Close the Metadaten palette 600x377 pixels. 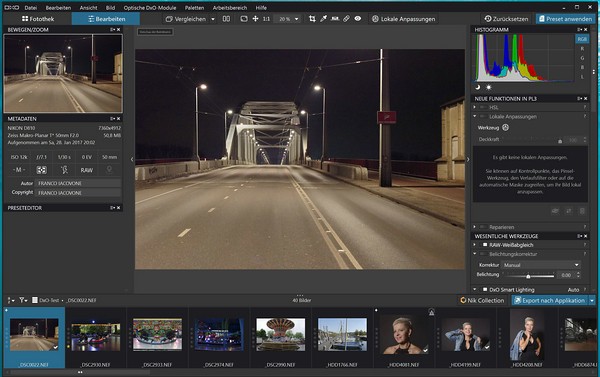(118, 119)
